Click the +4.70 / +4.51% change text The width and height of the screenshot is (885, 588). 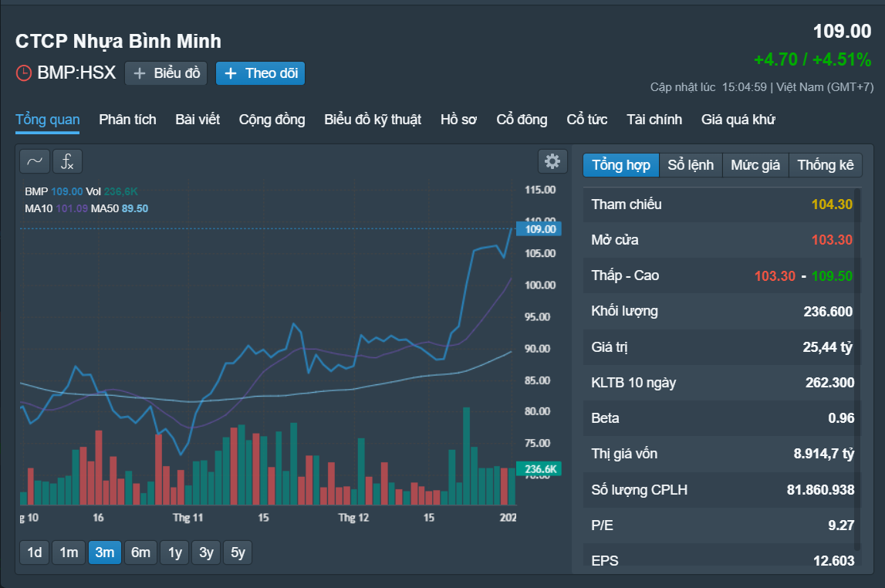click(812, 60)
